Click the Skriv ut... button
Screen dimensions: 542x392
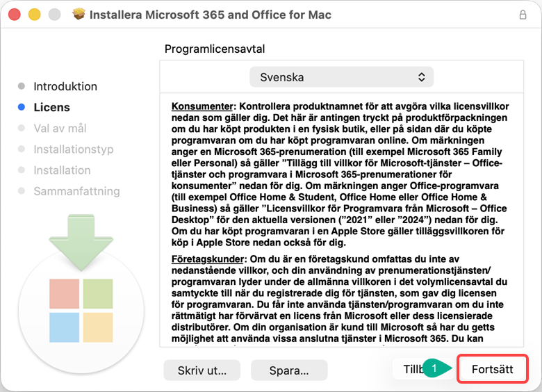click(202, 370)
